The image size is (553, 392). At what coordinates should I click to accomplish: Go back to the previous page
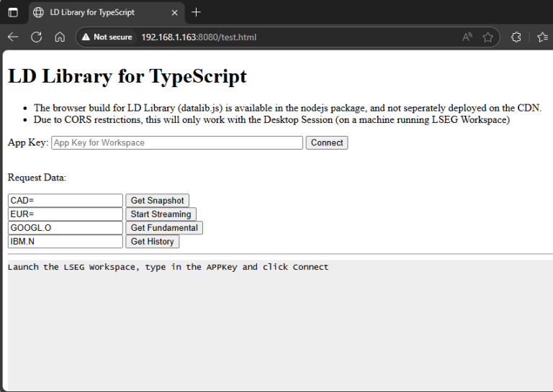tap(13, 37)
